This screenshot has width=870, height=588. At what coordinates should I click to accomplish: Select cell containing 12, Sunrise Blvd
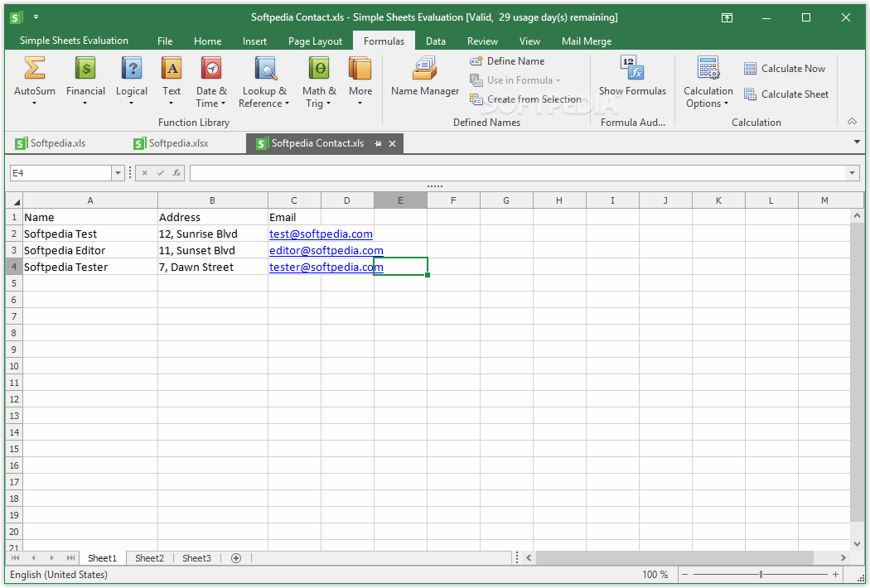212,234
